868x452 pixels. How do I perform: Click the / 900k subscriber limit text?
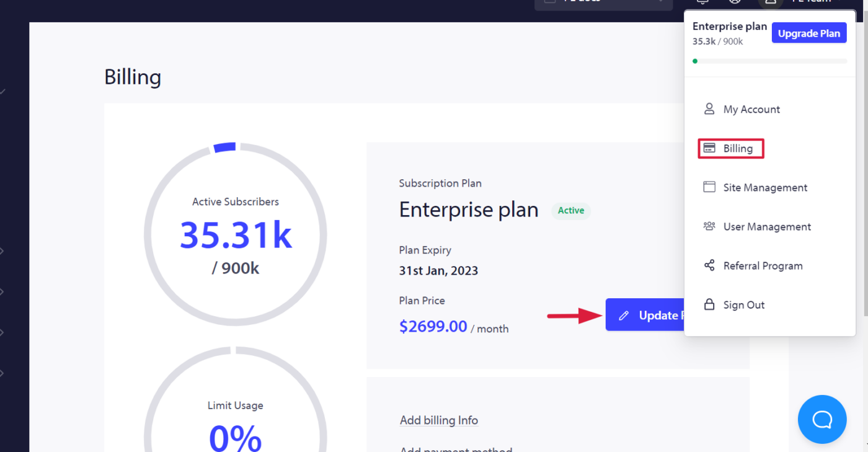click(236, 268)
